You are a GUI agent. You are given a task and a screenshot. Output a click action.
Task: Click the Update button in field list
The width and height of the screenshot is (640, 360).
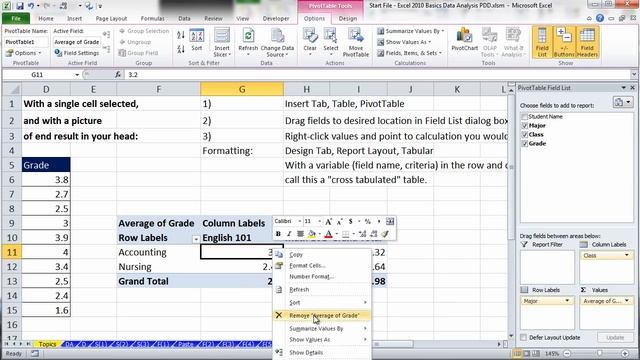pyautogui.click(x=615, y=338)
